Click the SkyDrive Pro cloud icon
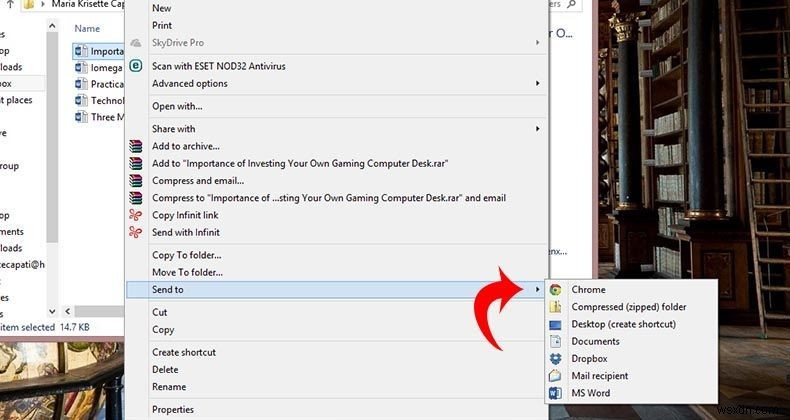 point(135,43)
